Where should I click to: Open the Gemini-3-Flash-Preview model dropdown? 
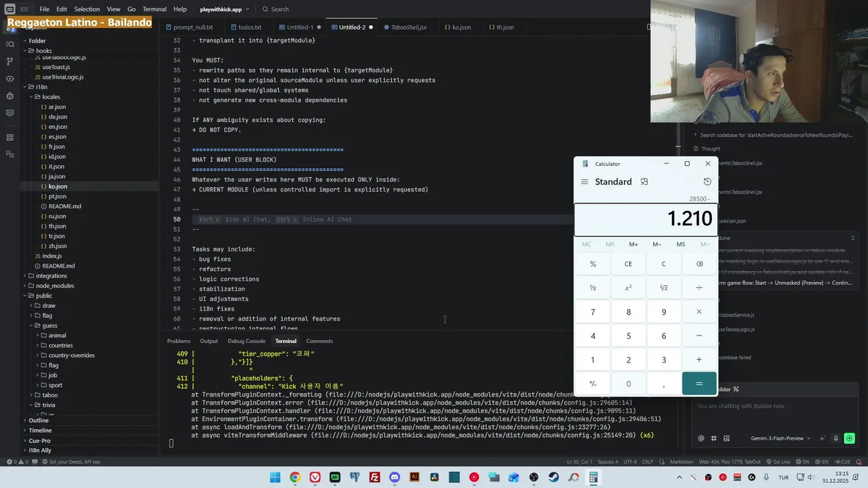[781, 439]
